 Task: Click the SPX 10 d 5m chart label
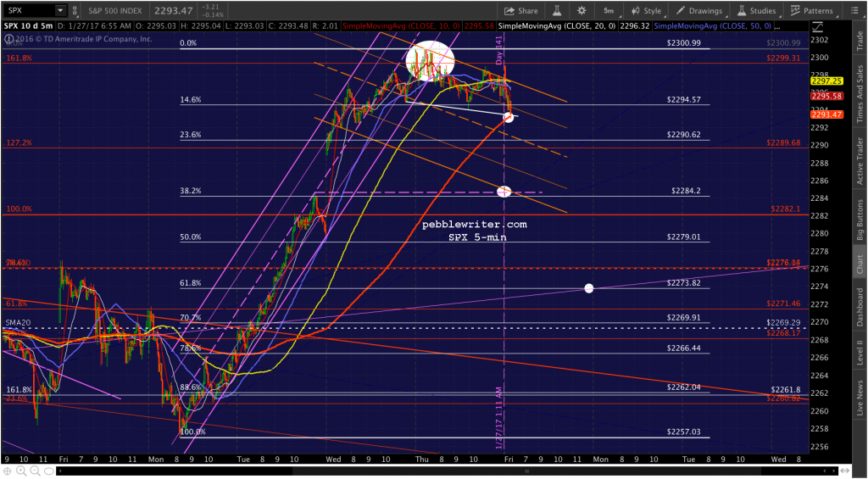coord(29,25)
